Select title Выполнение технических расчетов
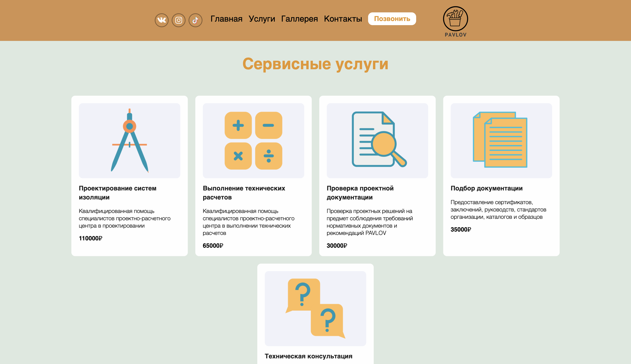631x364 pixels. pyautogui.click(x=244, y=193)
